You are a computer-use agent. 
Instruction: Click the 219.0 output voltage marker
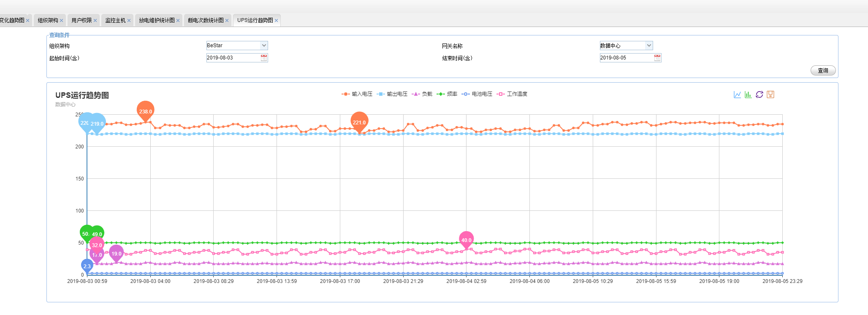click(97, 123)
